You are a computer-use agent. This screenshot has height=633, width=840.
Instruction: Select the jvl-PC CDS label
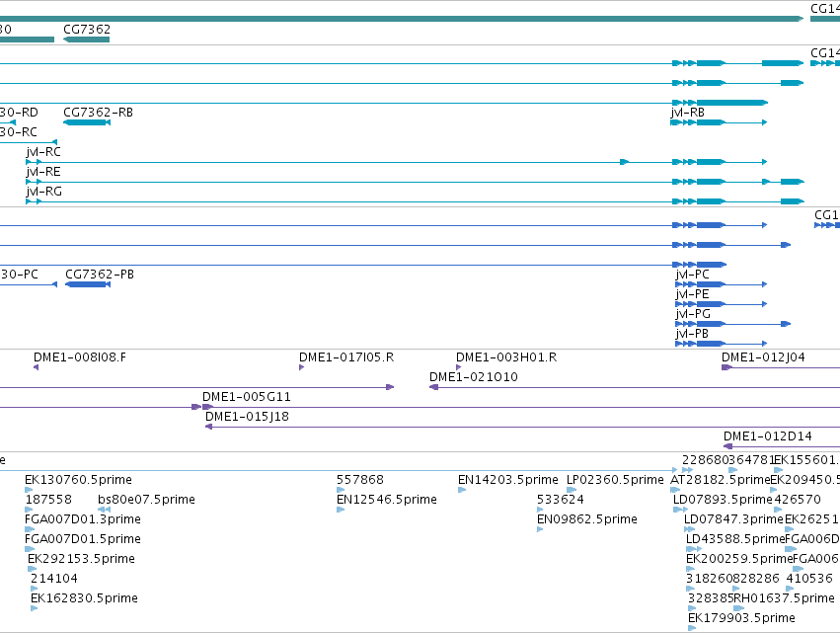(x=693, y=274)
